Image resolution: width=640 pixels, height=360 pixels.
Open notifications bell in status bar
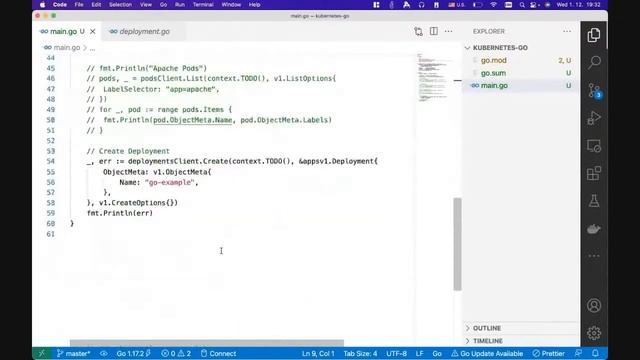click(x=595, y=353)
